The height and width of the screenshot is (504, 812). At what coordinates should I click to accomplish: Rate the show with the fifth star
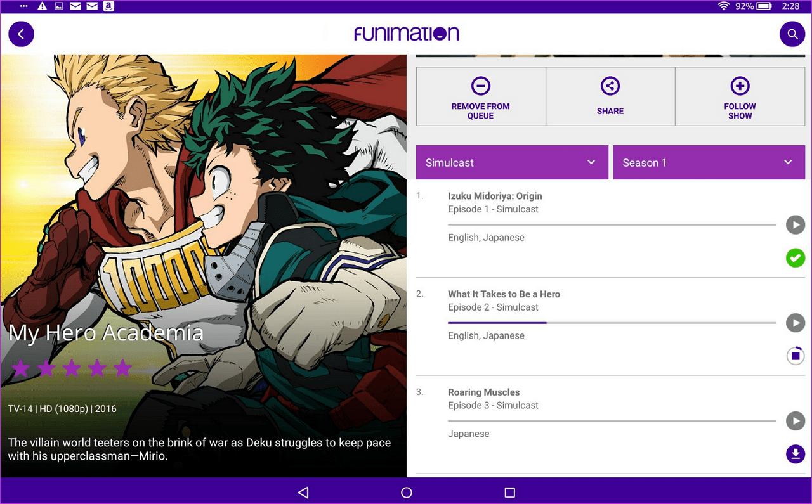point(122,368)
